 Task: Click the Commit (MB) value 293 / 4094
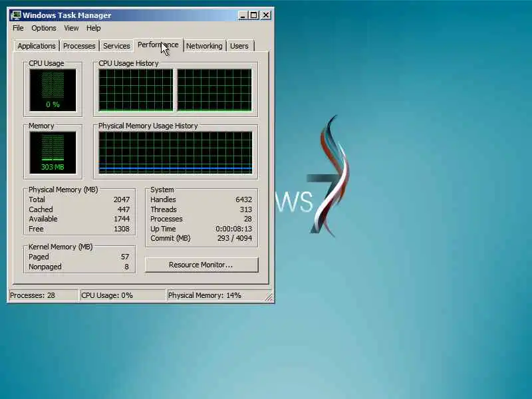click(x=235, y=238)
